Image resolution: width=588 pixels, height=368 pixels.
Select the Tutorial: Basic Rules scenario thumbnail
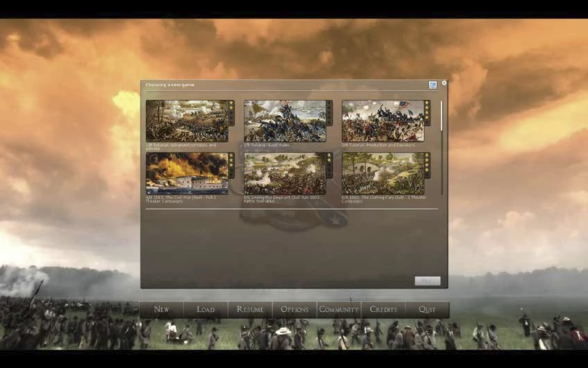pos(285,121)
